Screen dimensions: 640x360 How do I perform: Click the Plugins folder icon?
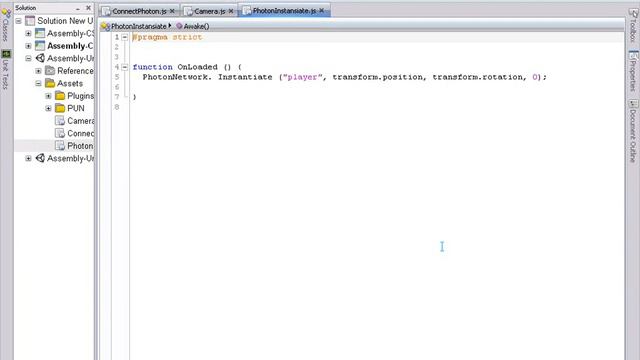tap(60, 96)
